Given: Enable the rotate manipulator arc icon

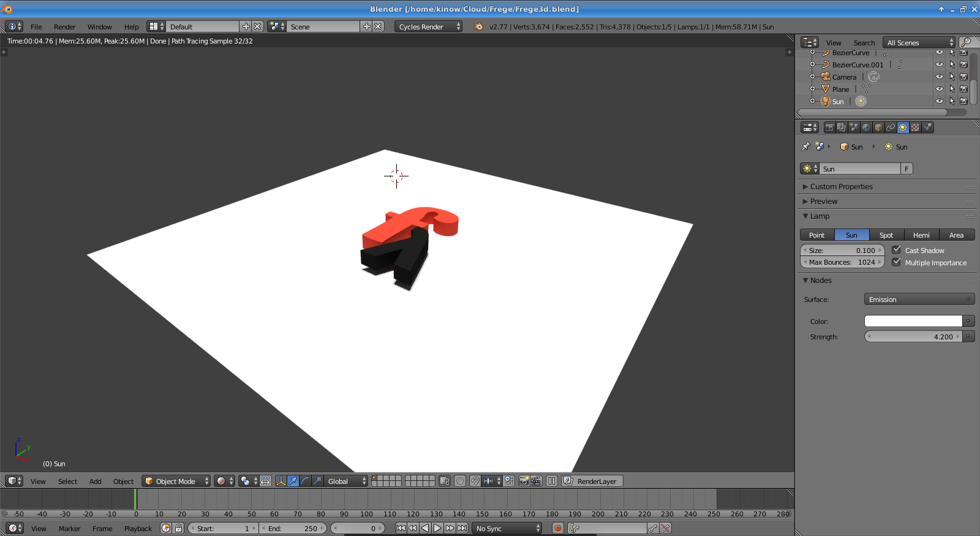Looking at the screenshot, I should tap(305, 481).
